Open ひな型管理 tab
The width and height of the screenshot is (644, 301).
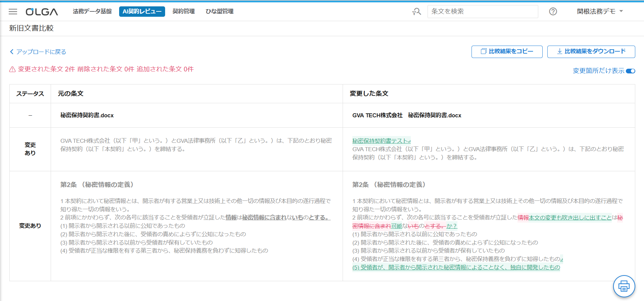(x=219, y=11)
